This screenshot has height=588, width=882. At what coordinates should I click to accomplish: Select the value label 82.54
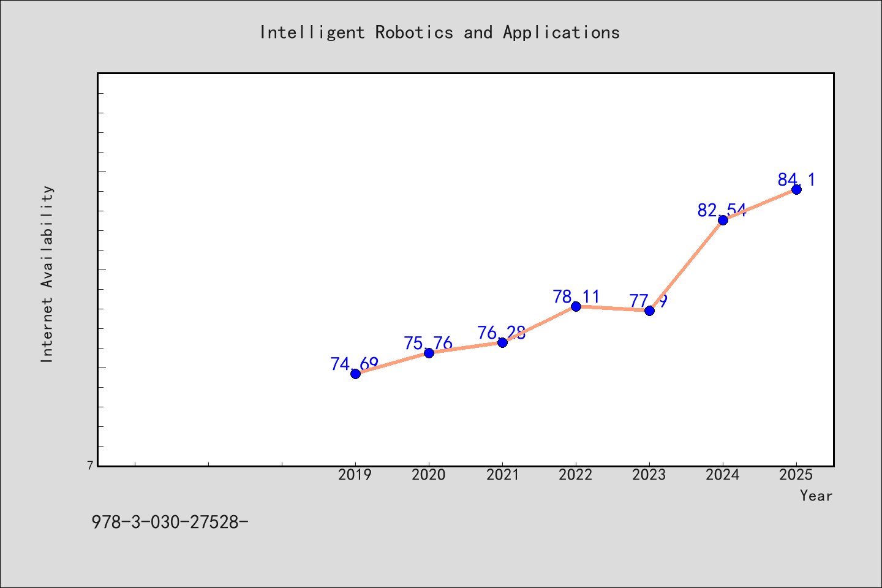722,210
